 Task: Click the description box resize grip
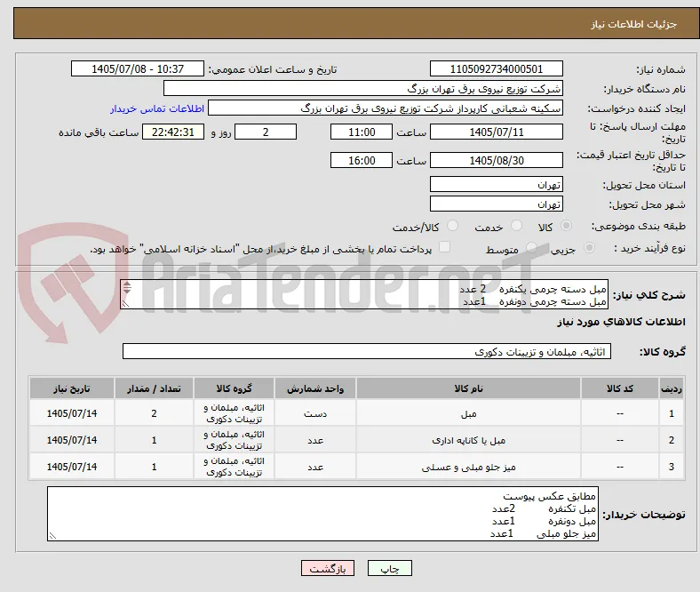coord(125,304)
